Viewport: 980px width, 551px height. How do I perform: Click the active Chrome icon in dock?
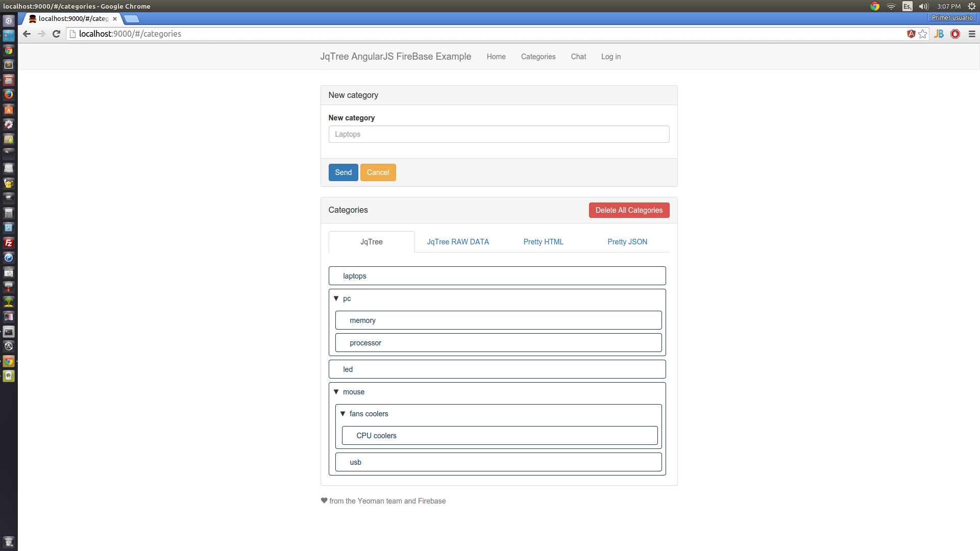(x=9, y=361)
